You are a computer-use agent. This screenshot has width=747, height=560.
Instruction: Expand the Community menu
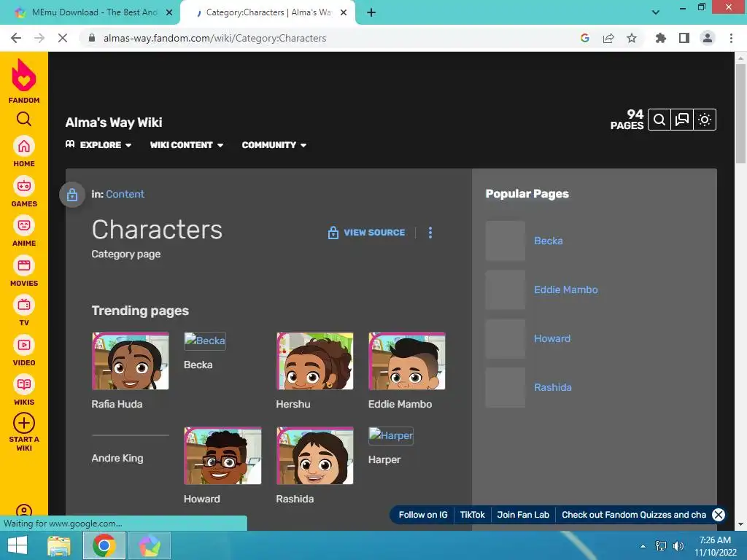(x=274, y=145)
